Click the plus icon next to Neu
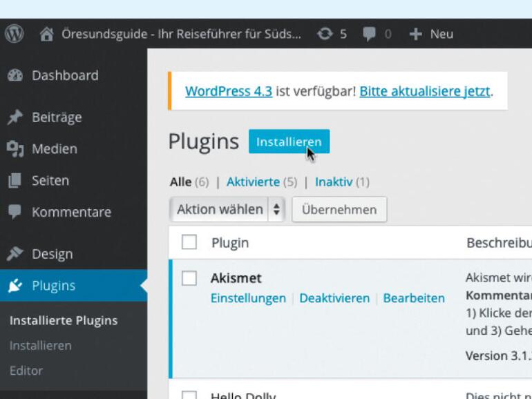The image size is (532, 399). 415,34
